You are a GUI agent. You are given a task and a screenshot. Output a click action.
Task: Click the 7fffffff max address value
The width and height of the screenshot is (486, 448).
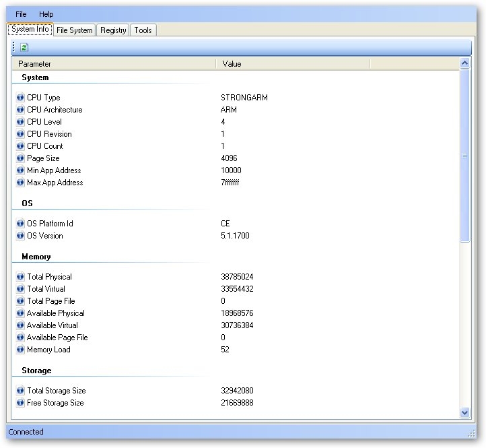click(x=230, y=182)
